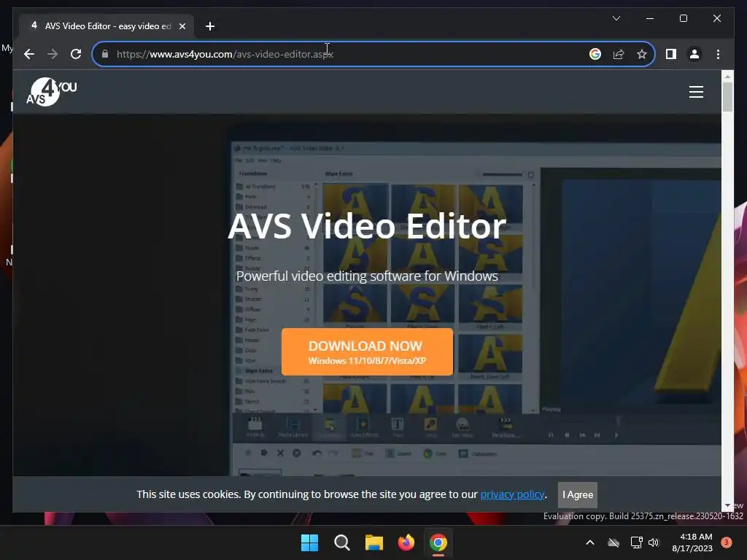The image size is (747, 560).
Task: Click the 'Powerful video editing software' subtitle
Action: tap(367, 276)
